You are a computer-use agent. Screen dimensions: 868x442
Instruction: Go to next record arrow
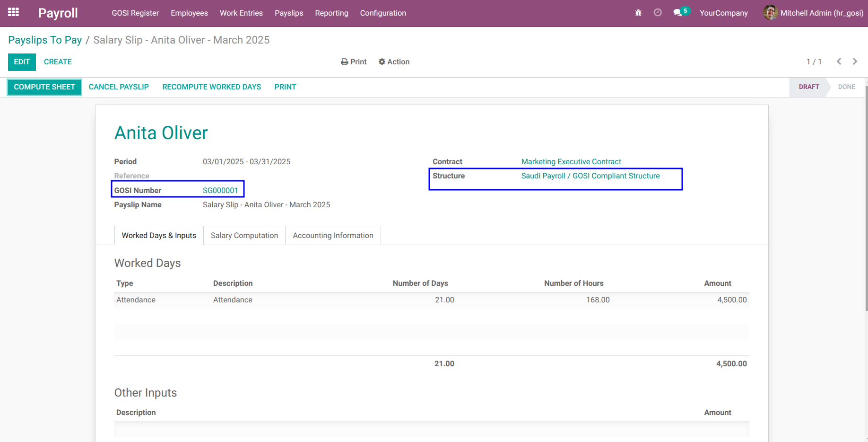pyautogui.click(x=855, y=62)
